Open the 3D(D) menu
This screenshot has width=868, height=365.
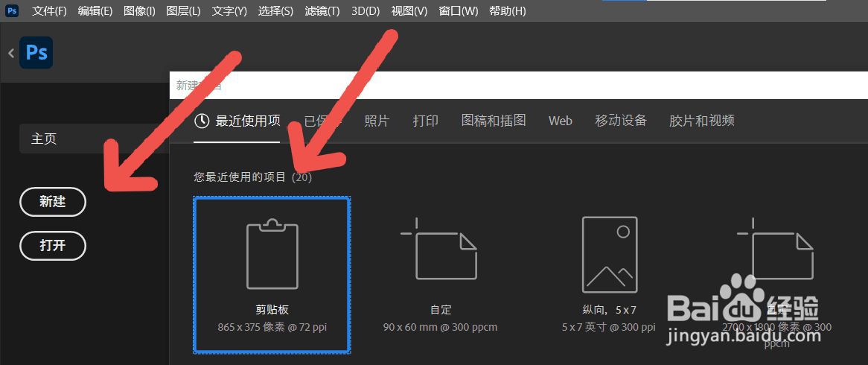366,11
